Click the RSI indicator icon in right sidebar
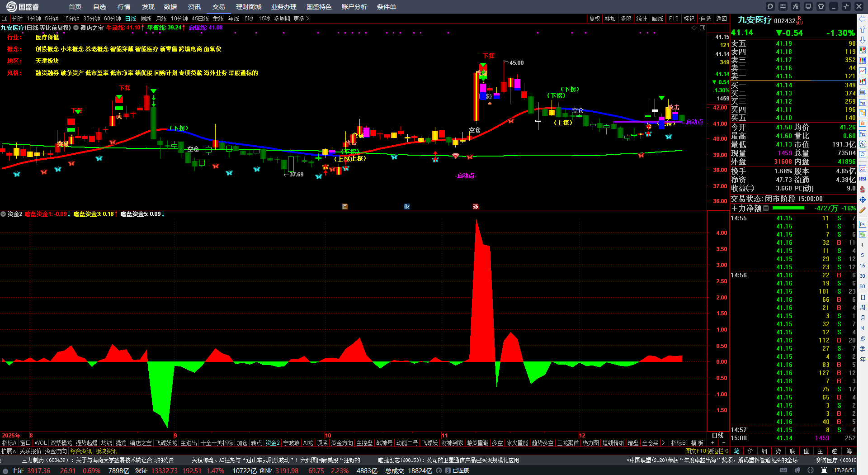The height and width of the screenshot is (475, 868). click(x=863, y=179)
